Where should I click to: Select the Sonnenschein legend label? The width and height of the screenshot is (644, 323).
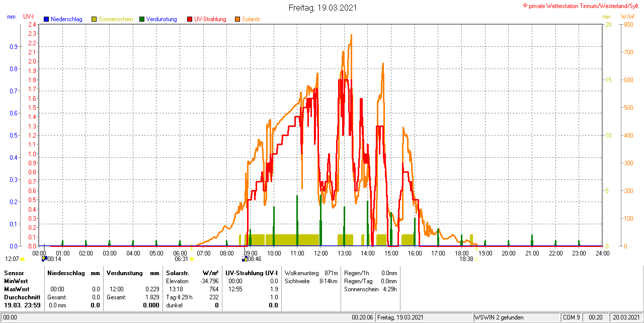(x=116, y=19)
